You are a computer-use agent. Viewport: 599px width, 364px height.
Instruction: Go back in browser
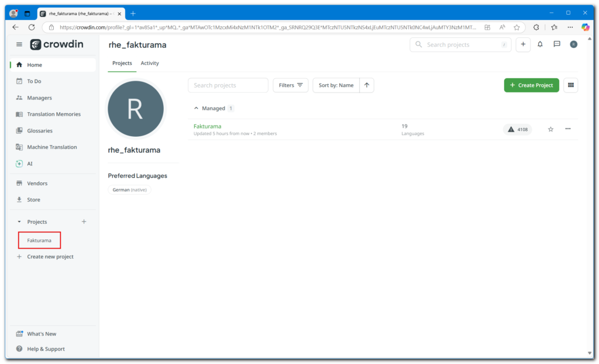tap(15, 27)
